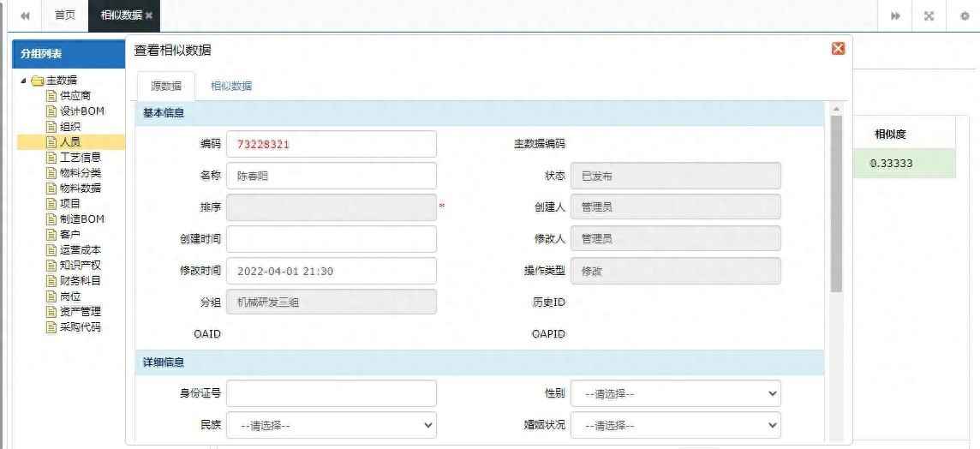Close the 相似数据 tab with its x

[x=149, y=15]
